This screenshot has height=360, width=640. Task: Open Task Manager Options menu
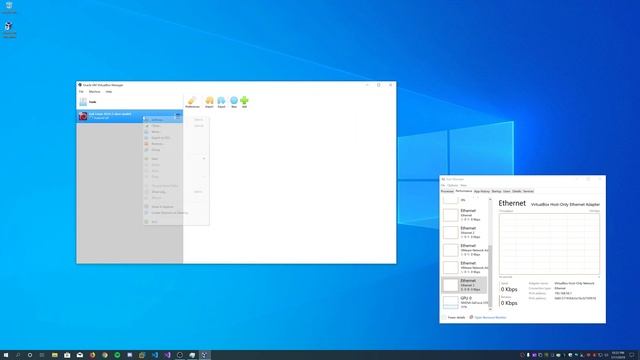[x=453, y=185]
